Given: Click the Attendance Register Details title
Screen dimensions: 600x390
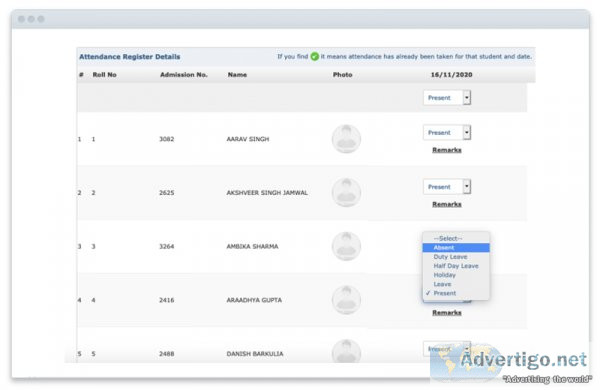Looking at the screenshot, I should click(129, 57).
